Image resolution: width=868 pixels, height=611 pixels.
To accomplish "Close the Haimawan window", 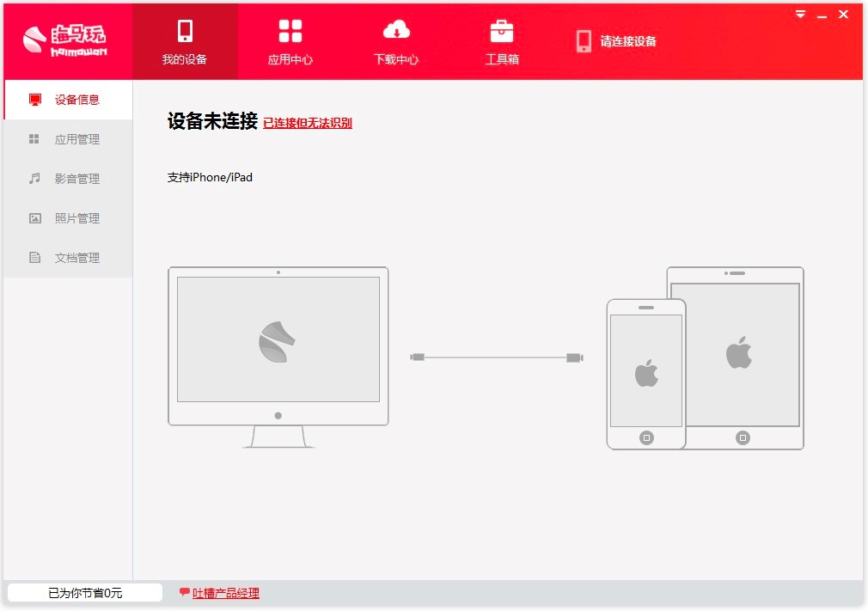I will (844, 15).
